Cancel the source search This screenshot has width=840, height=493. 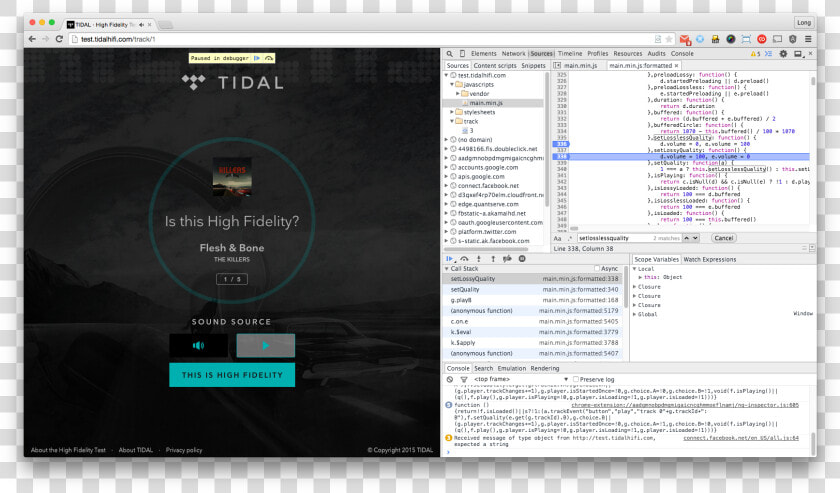coord(723,238)
